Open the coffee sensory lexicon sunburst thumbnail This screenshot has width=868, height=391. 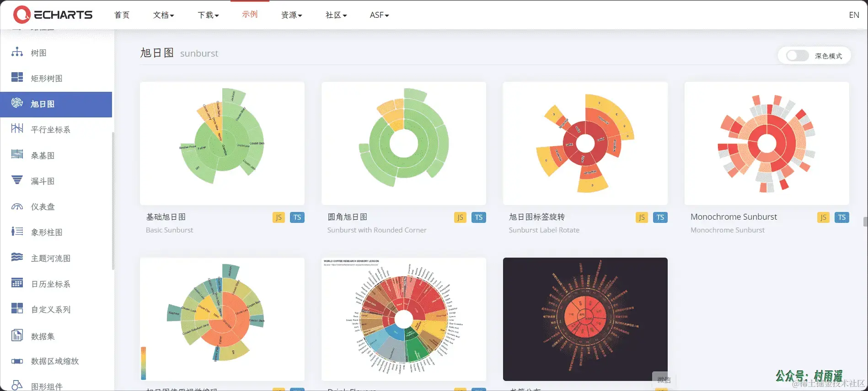404,319
